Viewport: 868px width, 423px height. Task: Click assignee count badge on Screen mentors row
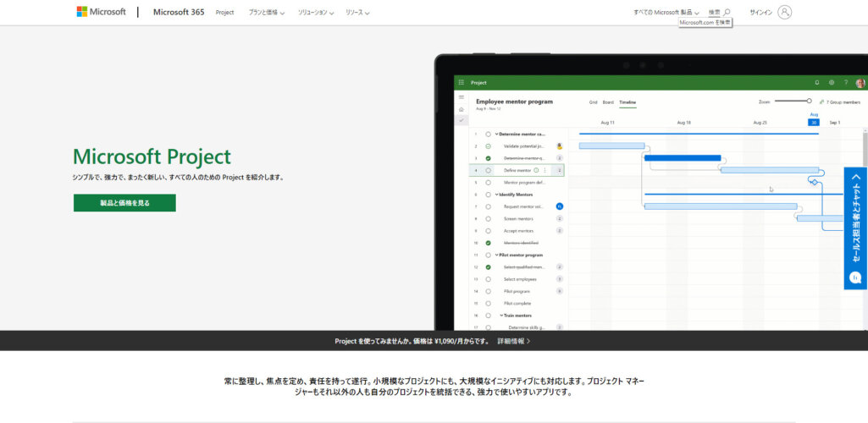(560, 218)
